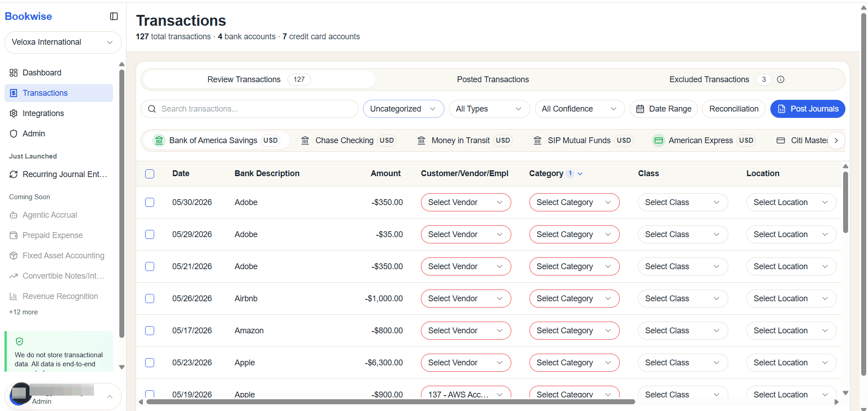Click the Recurring Journal Entries refresh icon

[14, 174]
